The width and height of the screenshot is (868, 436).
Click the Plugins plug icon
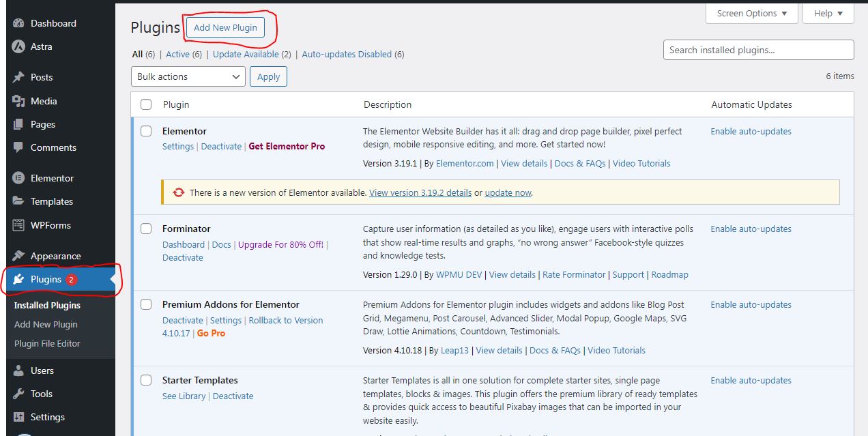pyautogui.click(x=18, y=279)
